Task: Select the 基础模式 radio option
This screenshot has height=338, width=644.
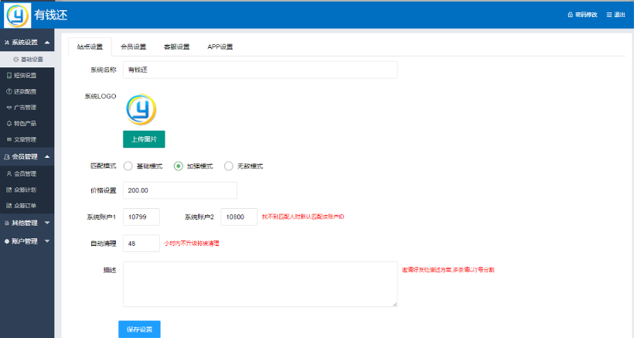Action: pyautogui.click(x=128, y=166)
